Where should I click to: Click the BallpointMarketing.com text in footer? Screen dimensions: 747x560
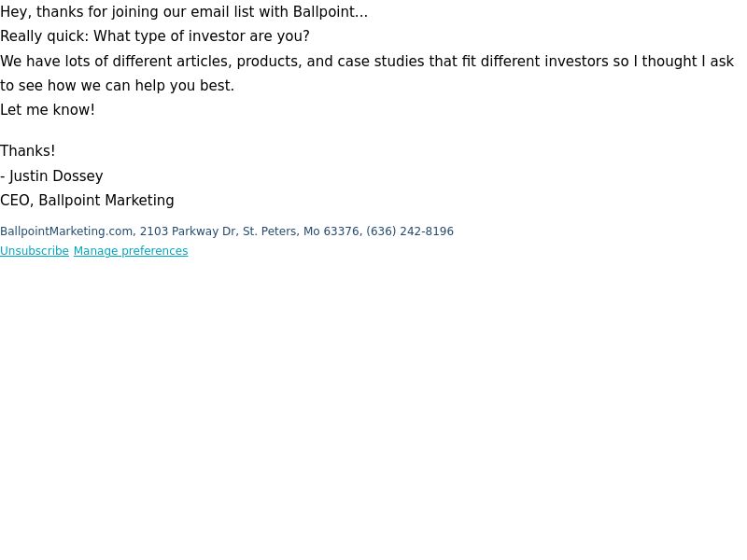tap(66, 231)
